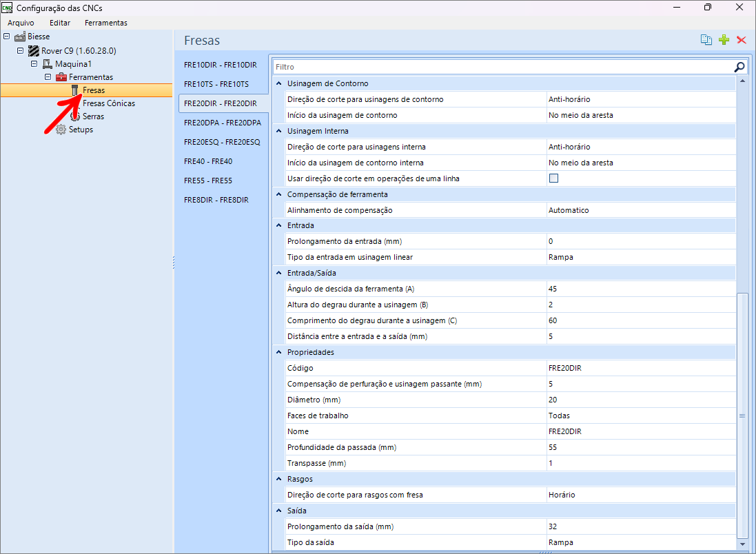Click the Setups gear icon in the tree
Image resolution: width=756 pixels, height=554 pixels.
61,130
